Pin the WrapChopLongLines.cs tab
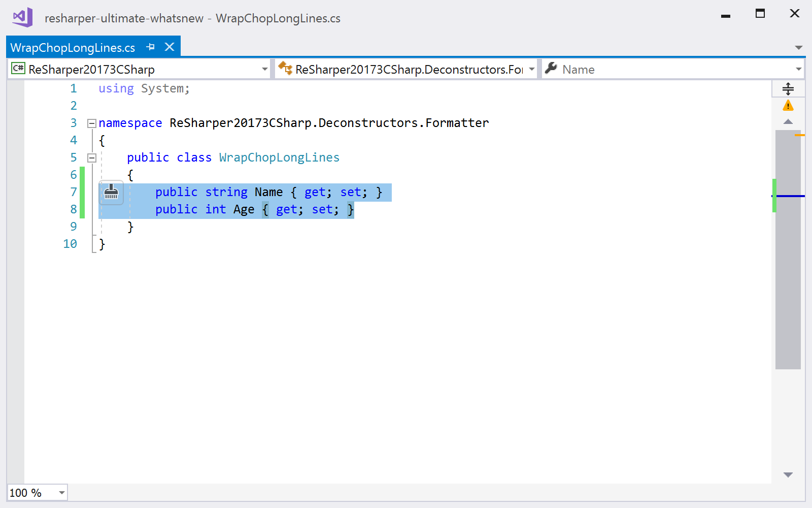This screenshot has height=508, width=812. [x=150, y=47]
